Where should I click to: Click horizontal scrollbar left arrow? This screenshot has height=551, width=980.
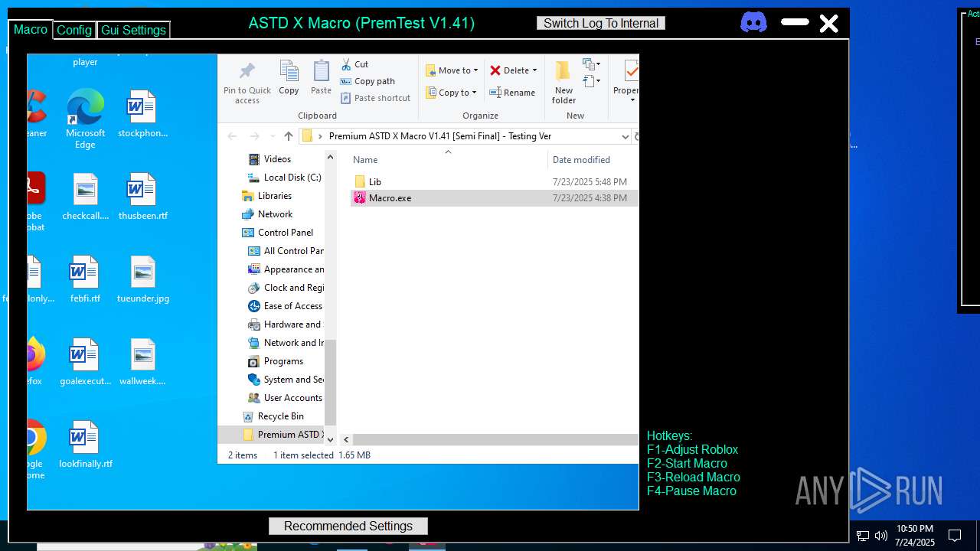(346, 439)
